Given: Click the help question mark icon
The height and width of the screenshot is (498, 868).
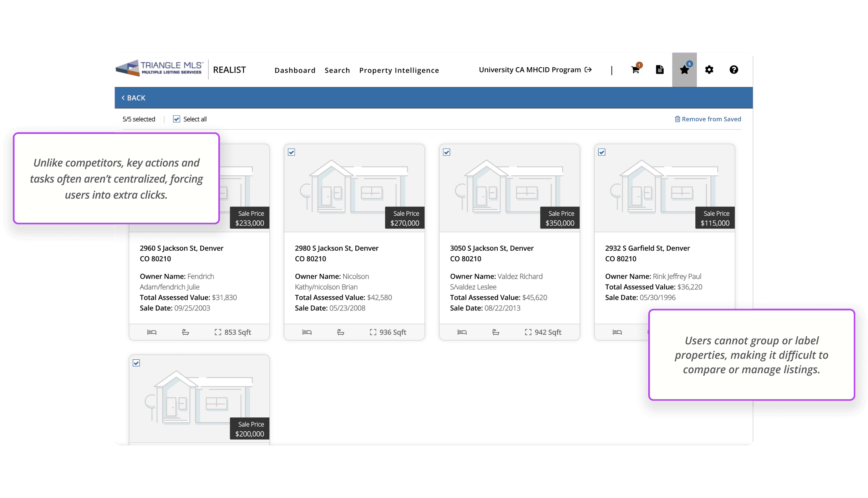Looking at the screenshot, I should 734,70.
